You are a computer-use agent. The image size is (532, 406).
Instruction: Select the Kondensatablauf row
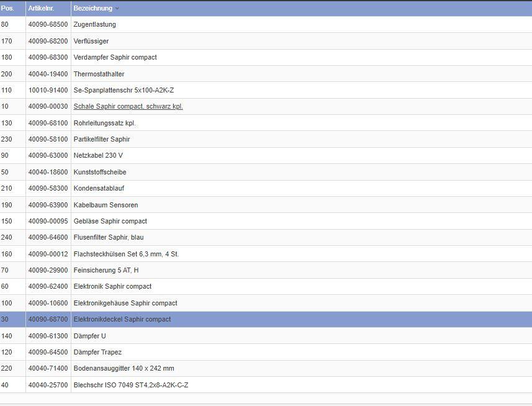99,189
